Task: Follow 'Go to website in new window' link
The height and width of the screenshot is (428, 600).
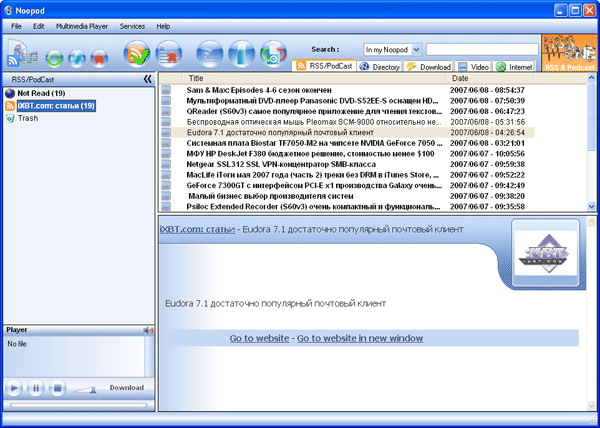Action: [x=360, y=338]
